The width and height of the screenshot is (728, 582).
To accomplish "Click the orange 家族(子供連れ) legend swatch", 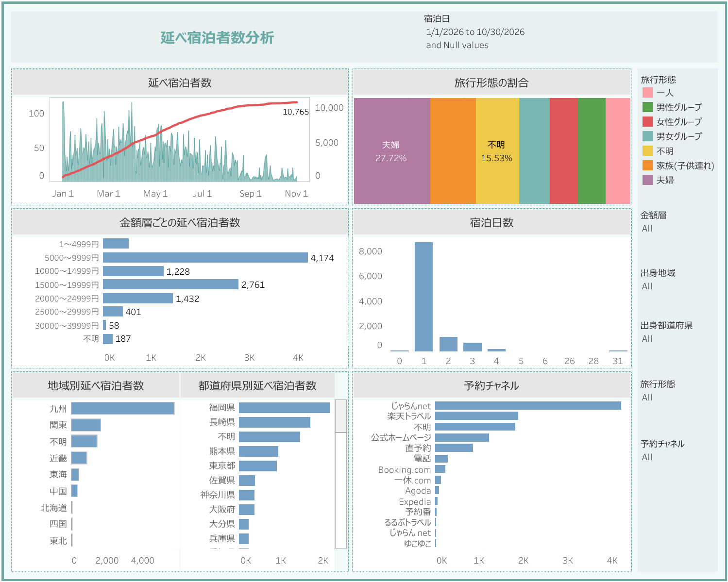I will coord(647,166).
